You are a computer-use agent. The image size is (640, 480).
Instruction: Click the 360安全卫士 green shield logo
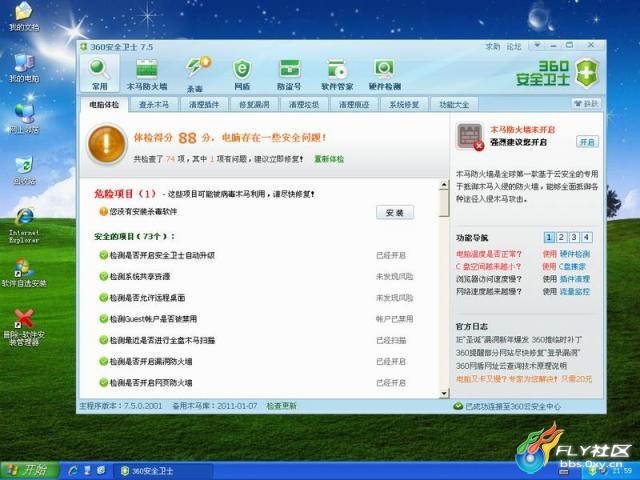(x=587, y=73)
